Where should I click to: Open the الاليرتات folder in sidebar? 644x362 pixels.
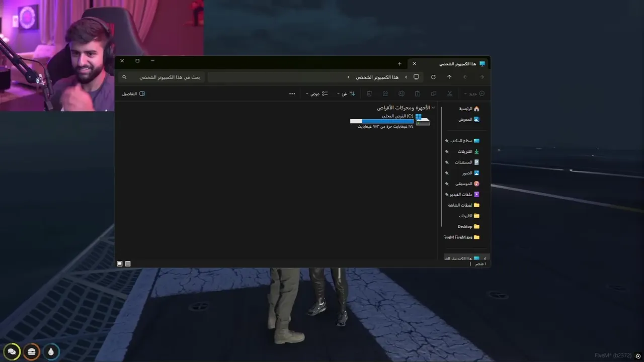[469, 216]
